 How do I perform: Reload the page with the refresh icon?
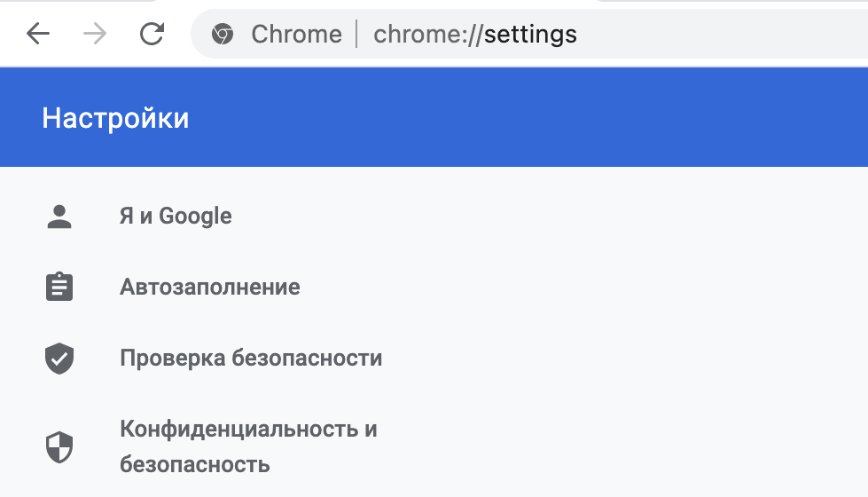[x=152, y=35]
